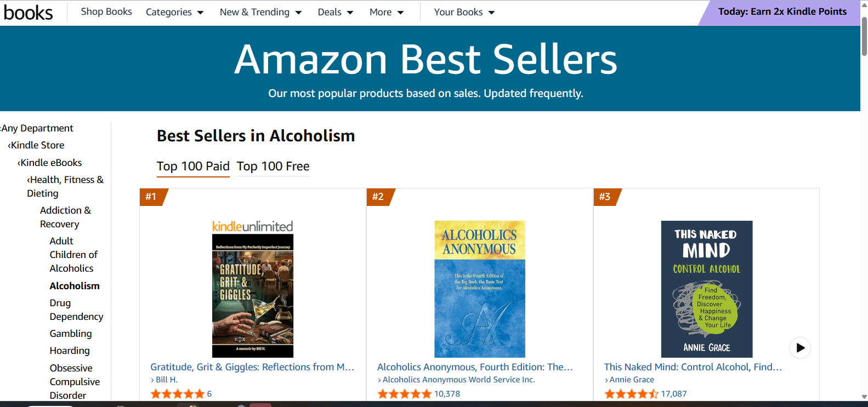Go back to Kindle Store department

click(x=36, y=145)
